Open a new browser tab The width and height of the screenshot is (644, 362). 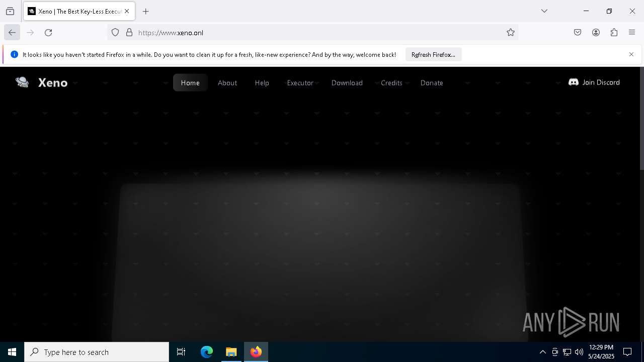click(x=146, y=11)
